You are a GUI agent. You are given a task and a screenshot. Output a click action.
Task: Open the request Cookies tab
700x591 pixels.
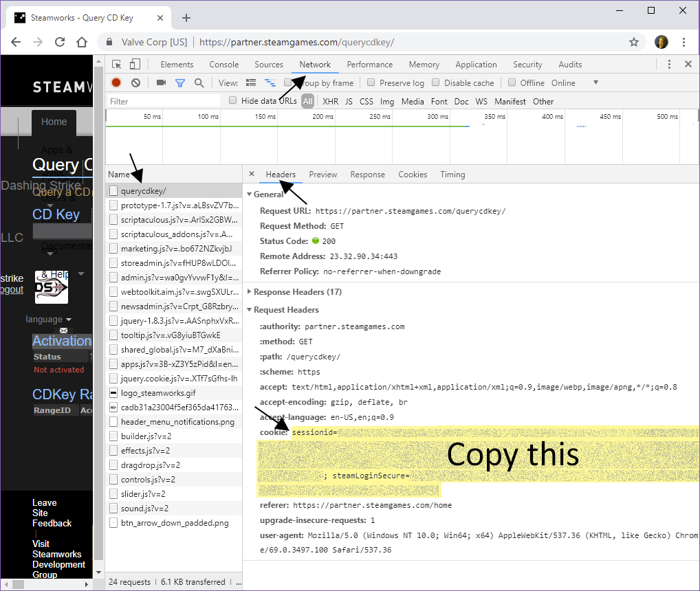point(413,175)
